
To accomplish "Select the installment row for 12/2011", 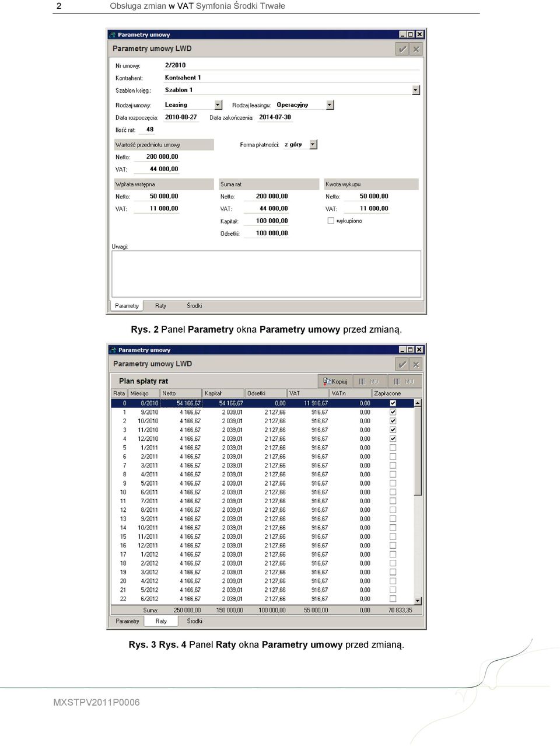I will tap(262, 545).
